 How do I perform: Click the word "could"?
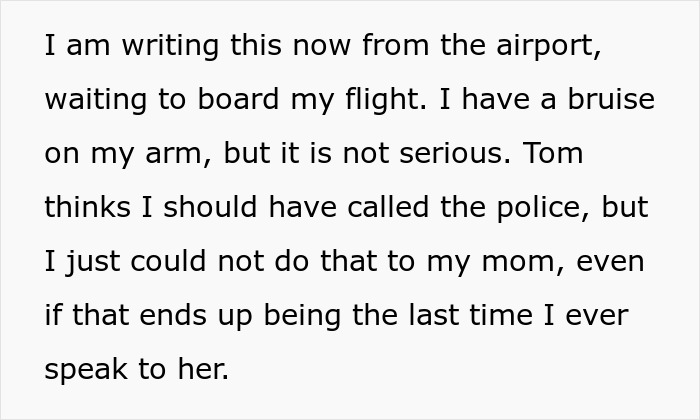coord(168,261)
